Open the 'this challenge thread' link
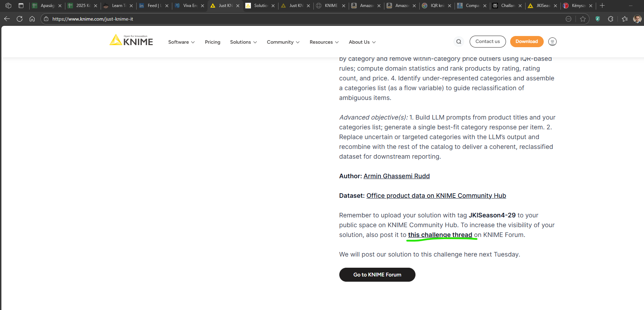The width and height of the screenshot is (644, 310). pos(440,235)
